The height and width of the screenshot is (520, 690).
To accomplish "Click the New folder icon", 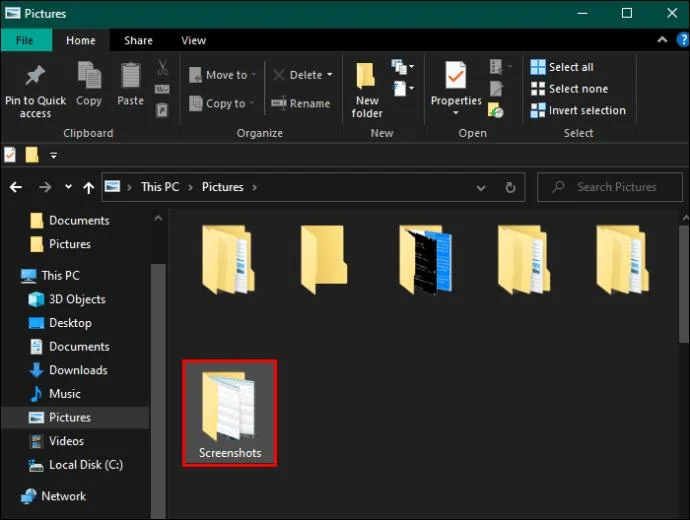I will click(366, 75).
